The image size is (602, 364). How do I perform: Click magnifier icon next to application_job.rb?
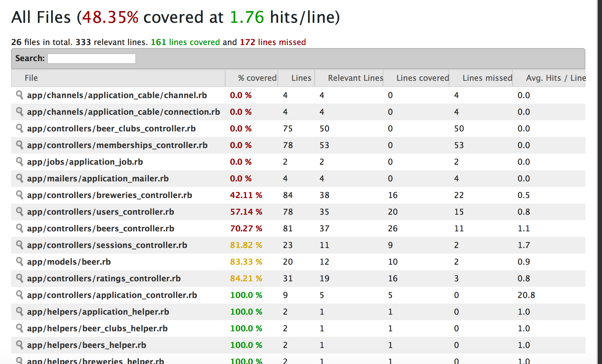tap(19, 162)
